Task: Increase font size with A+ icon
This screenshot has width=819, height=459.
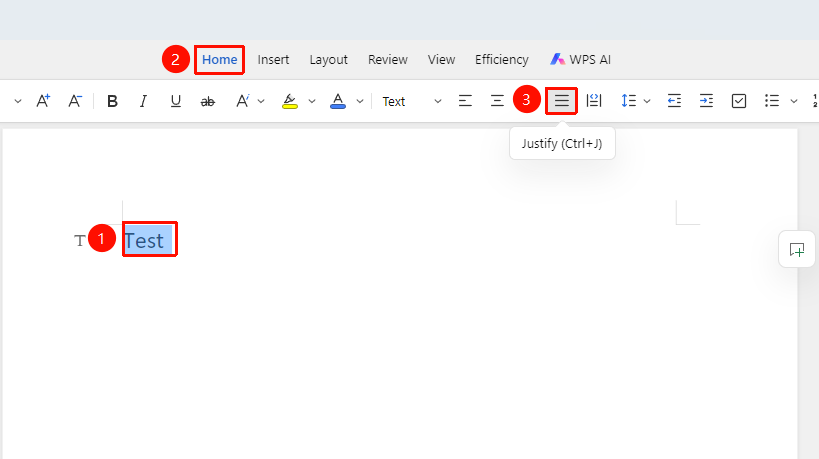Action: point(43,101)
